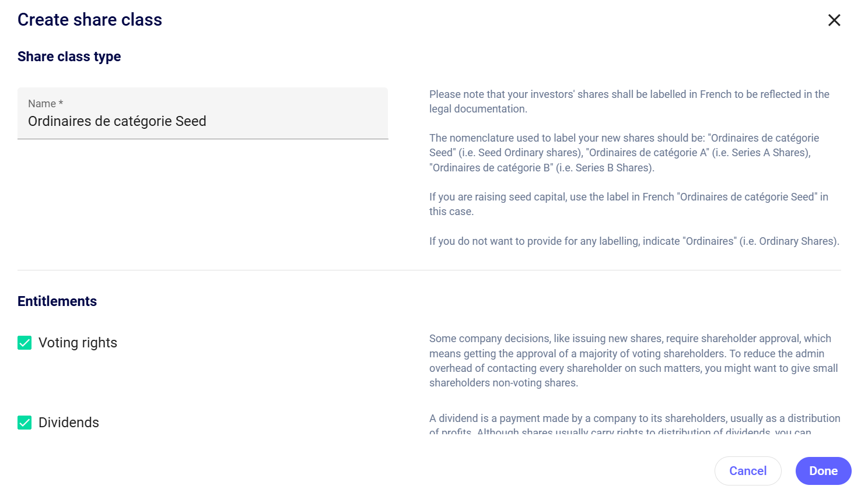Confirm with the Done button

(x=823, y=471)
